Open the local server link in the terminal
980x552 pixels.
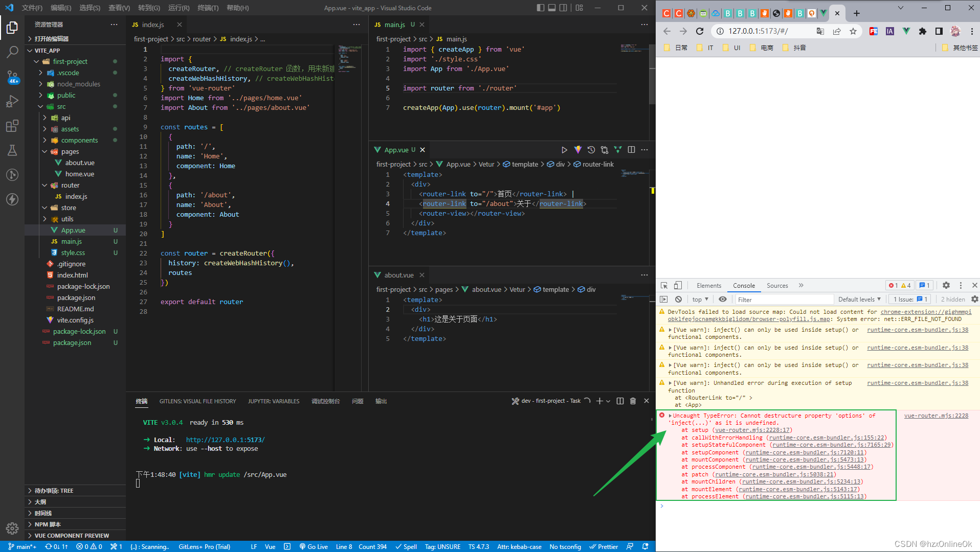coord(225,440)
